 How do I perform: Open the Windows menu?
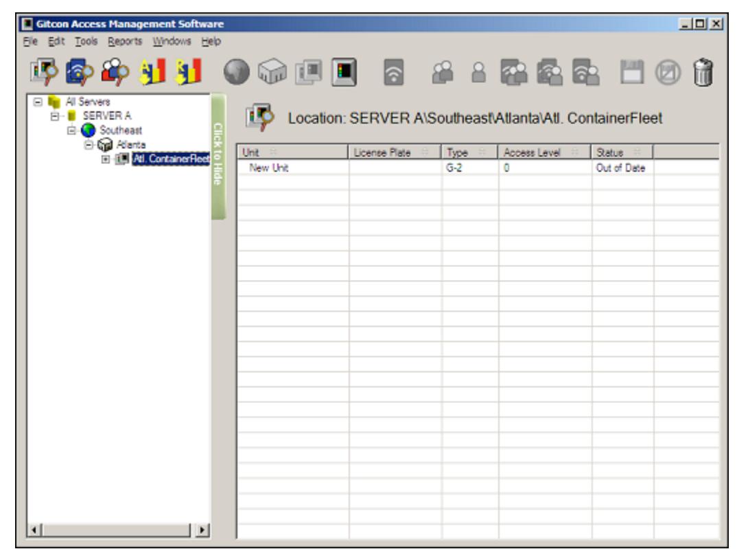click(172, 41)
